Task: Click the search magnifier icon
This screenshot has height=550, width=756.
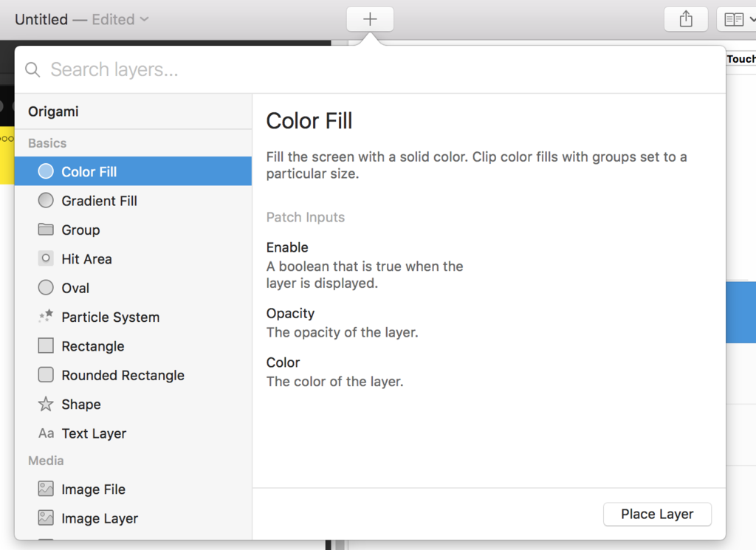Action: (32, 69)
